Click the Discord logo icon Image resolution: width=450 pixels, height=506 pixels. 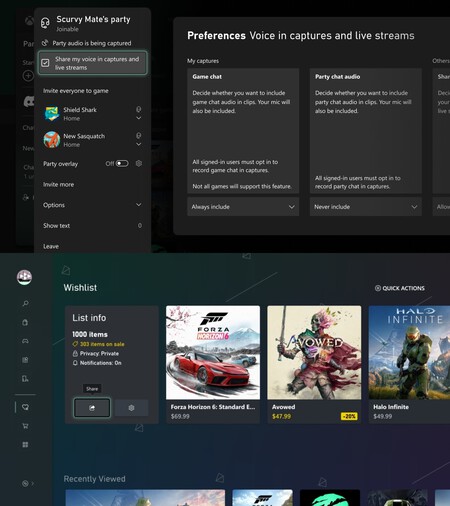point(29,101)
